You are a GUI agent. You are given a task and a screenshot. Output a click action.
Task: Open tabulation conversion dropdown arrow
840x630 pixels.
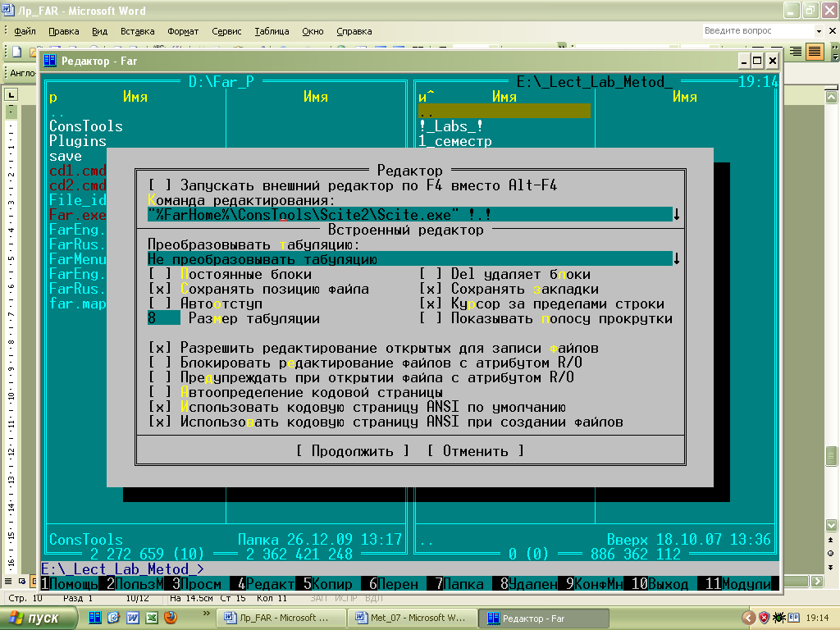click(677, 259)
